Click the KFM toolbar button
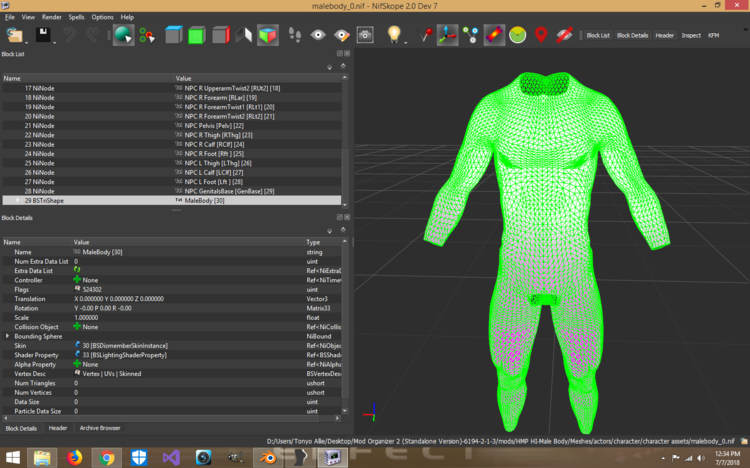 713,35
